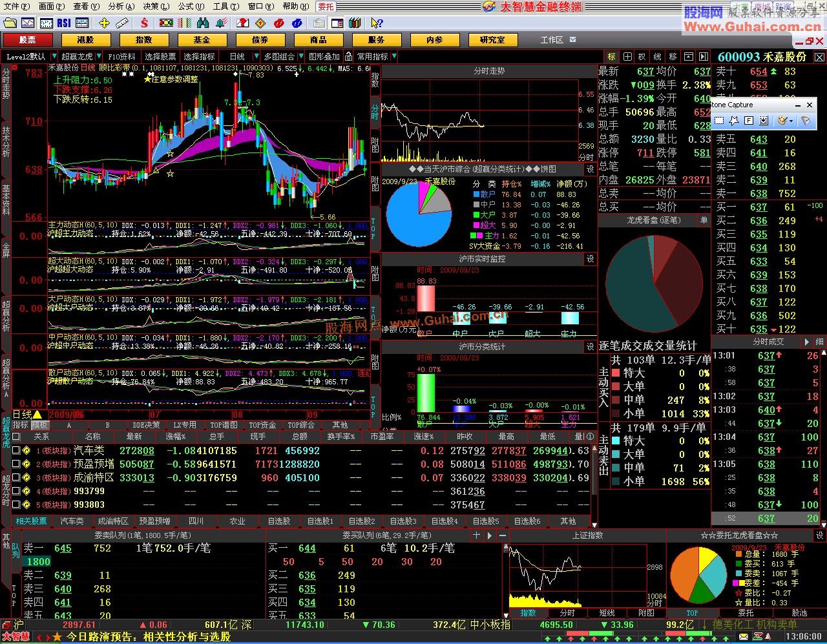Click the RSI indicator toolbar icon
This screenshot has height=644, width=827.
[64, 23]
